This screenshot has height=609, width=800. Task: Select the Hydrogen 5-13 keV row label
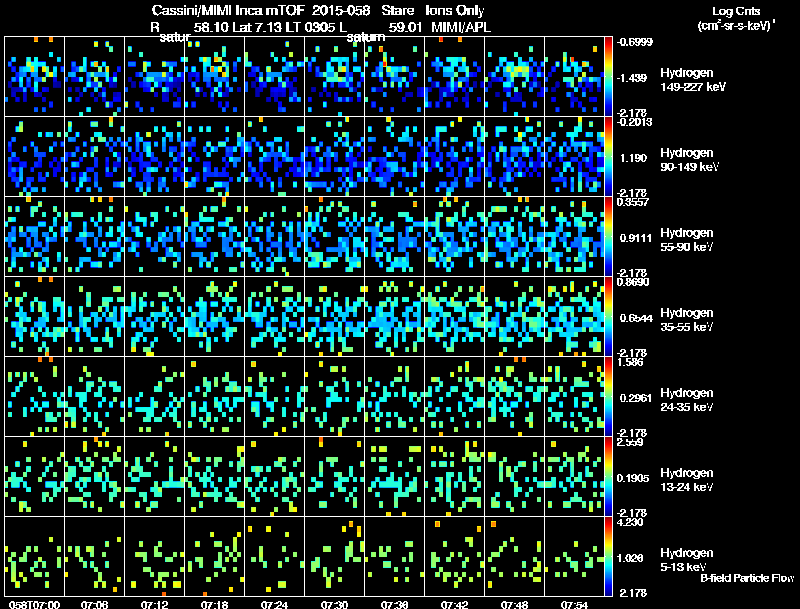pyautogui.click(x=687, y=560)
